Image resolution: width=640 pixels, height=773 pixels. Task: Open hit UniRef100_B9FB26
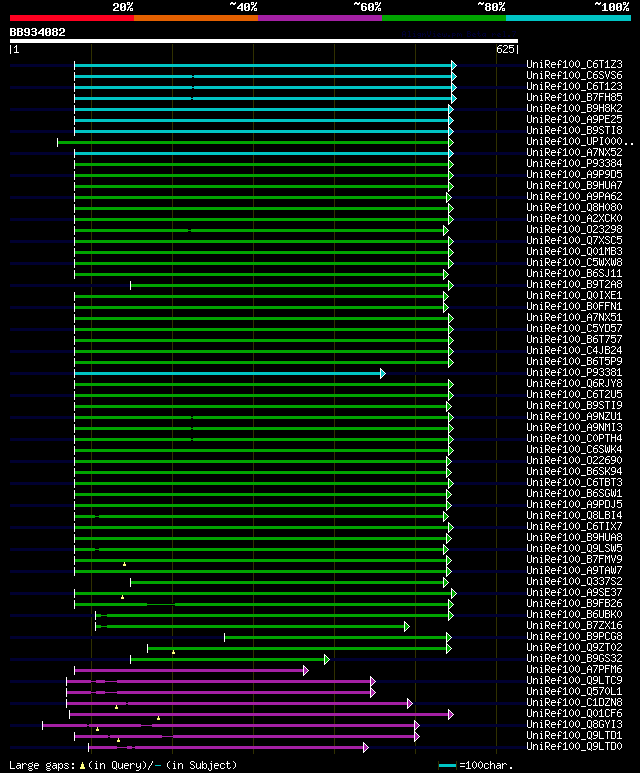tap(574, 603)
